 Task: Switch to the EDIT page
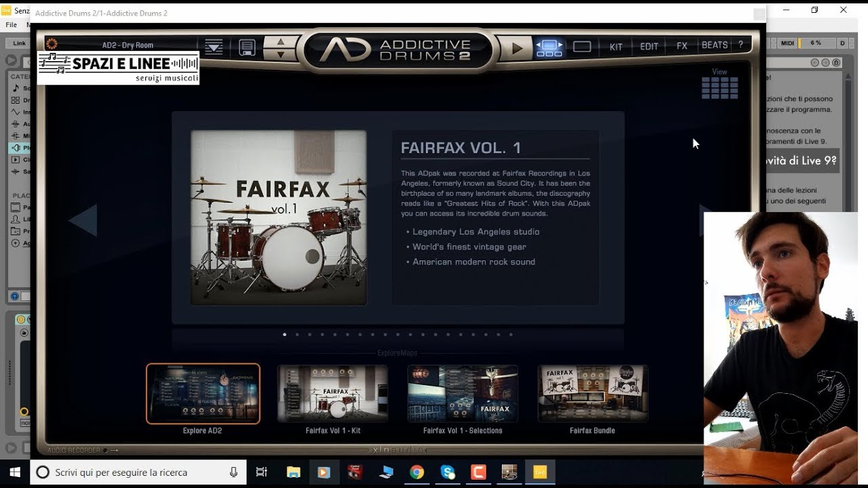(649, 47)
